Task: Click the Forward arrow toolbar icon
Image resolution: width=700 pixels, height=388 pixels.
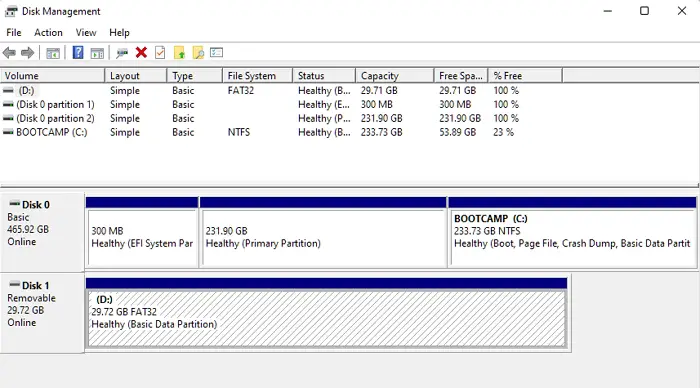Action: tap(28, 53)
